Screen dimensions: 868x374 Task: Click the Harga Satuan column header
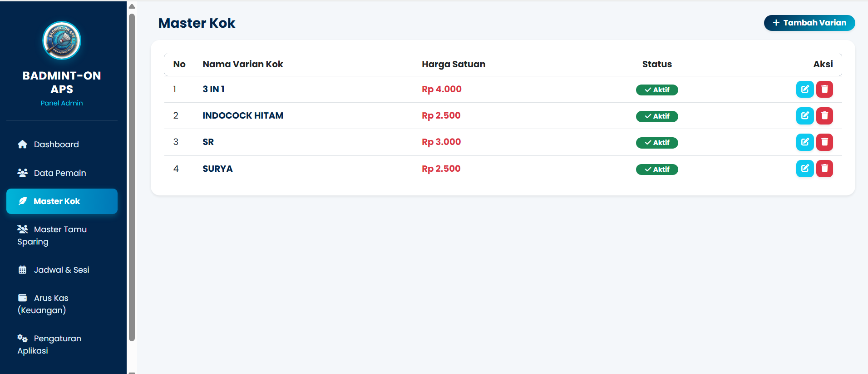pos(454,64)
